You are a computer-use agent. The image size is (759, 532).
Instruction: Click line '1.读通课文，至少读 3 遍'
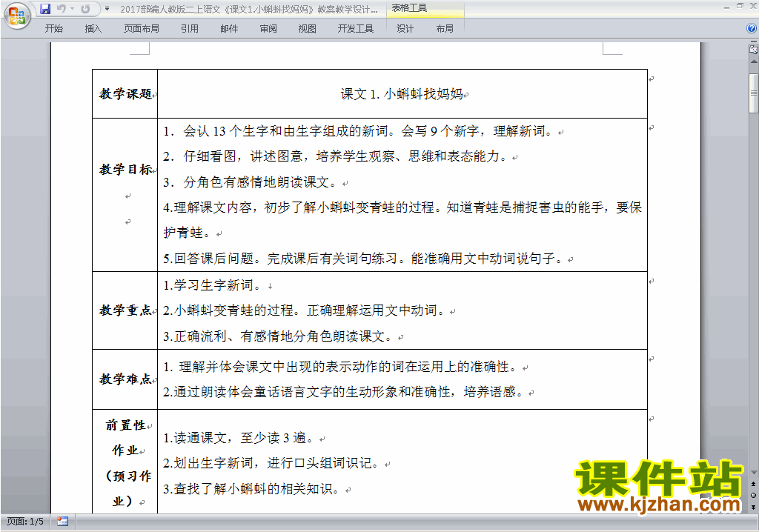pyautogui.click(x=240, y=438)
